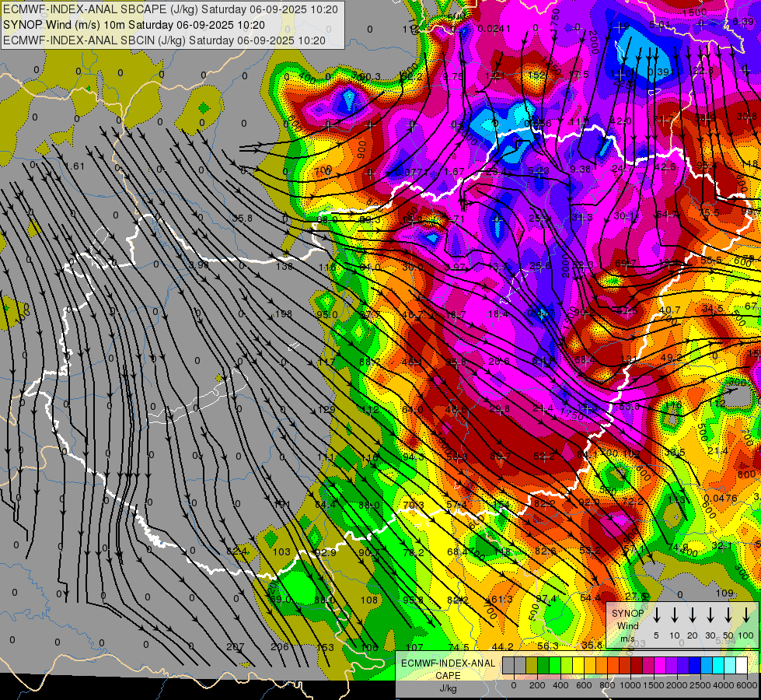The image size is (761, 700).
Task: Click the m/s unit in wind legend
Action: point(627,639)
